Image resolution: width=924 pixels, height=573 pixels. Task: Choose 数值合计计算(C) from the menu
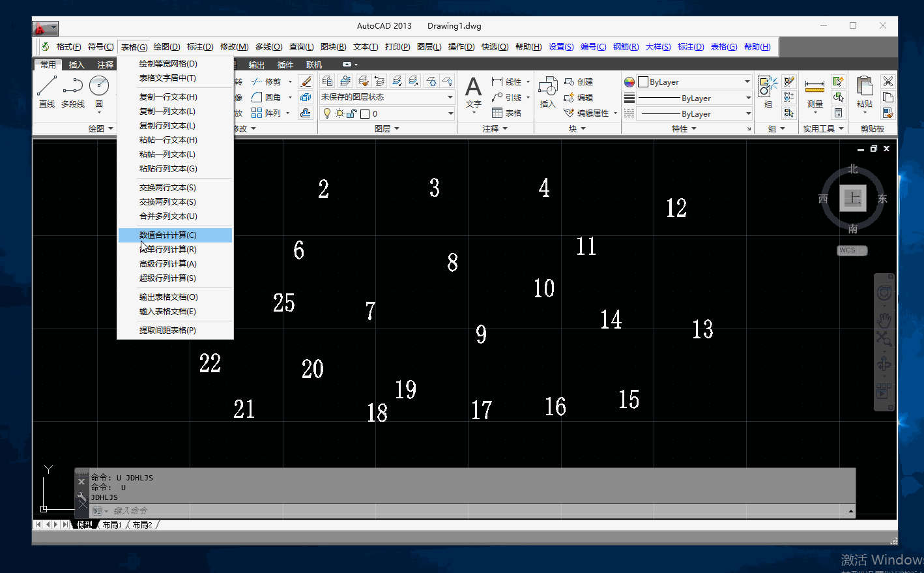pyautogui.click(x=167, y=235)
